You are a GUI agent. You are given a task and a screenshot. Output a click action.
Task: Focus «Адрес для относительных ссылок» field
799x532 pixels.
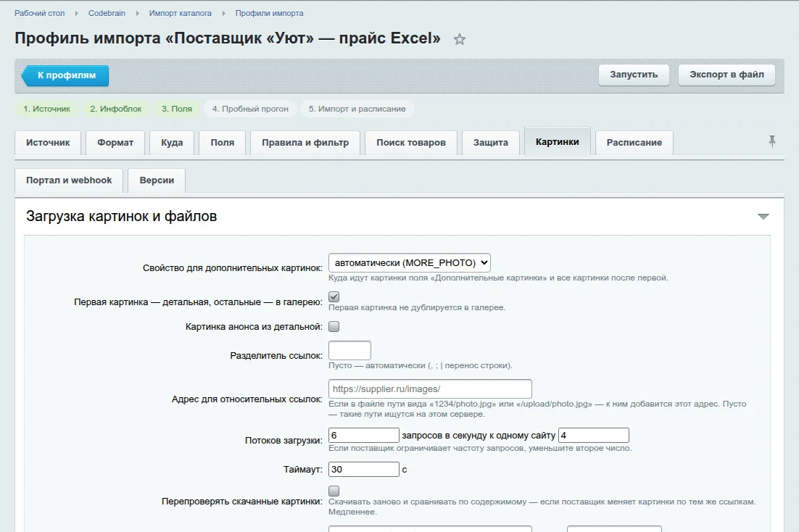[x=430, y=388]
